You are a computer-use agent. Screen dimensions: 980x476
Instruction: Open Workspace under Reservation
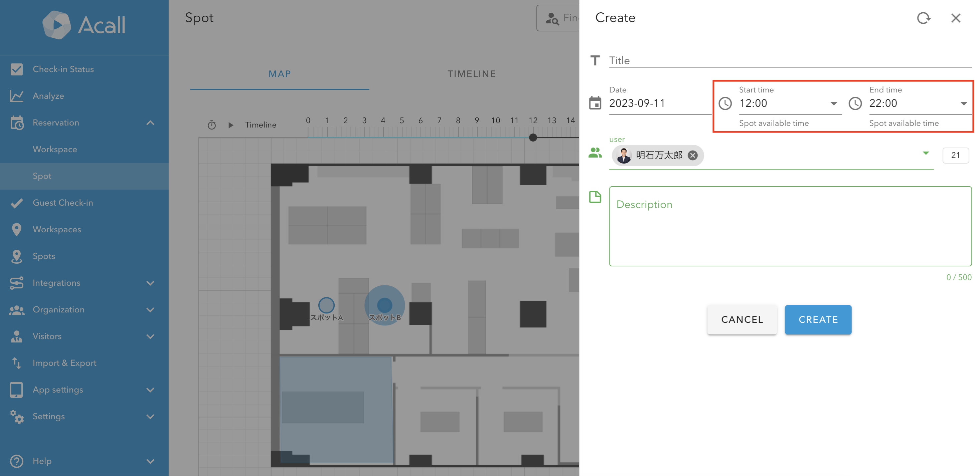(85, 150)
